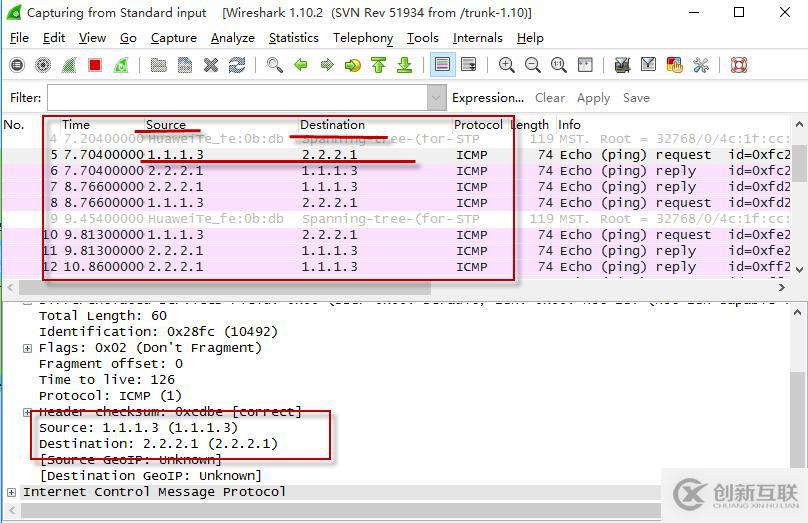The width and height of the screenshot is (808, 523).
Task: Open the View menu
Action: coord(92,38)
